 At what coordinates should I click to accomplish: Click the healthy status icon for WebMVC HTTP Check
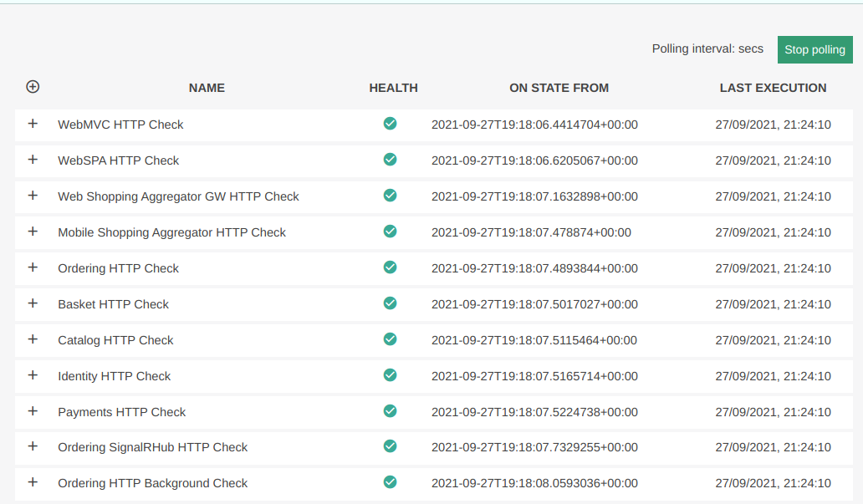coord(391,123)
